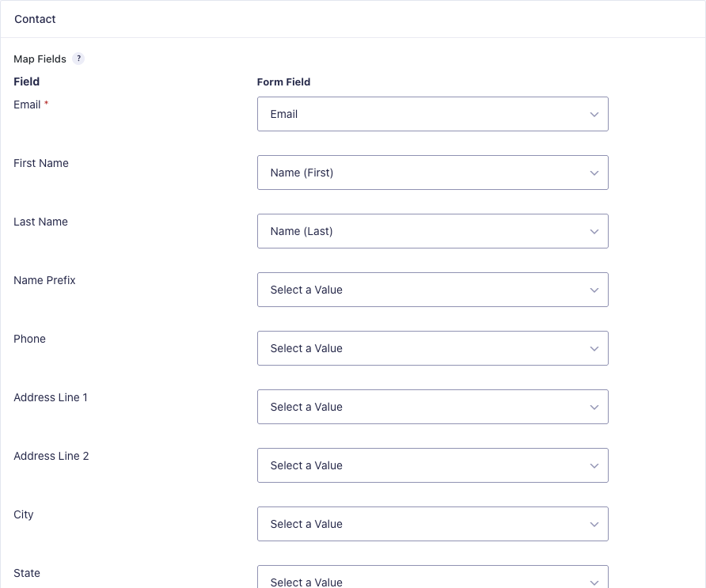Click the First Name field label
Image resolution: width=706 pixels, height=588 pixels.
pos(41,163)
